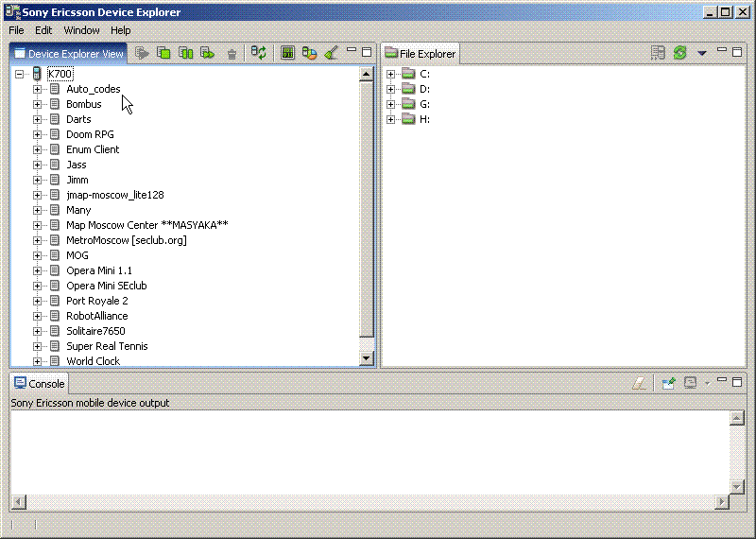Select Super Real Tennis entry

pyautogui.click(x=107, y=346)
